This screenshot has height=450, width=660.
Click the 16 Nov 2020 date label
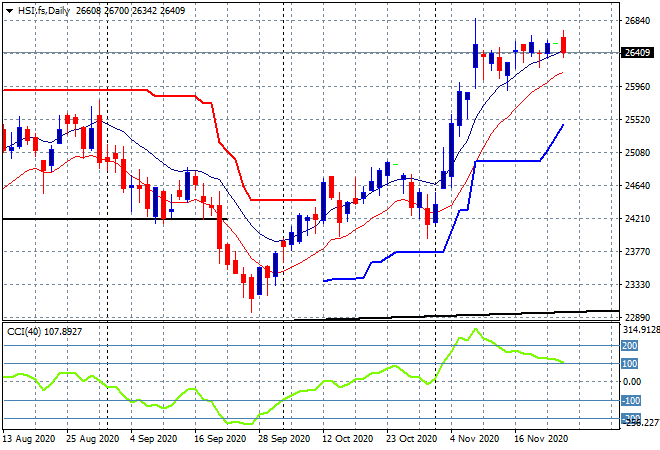click(x=541, y=438)
